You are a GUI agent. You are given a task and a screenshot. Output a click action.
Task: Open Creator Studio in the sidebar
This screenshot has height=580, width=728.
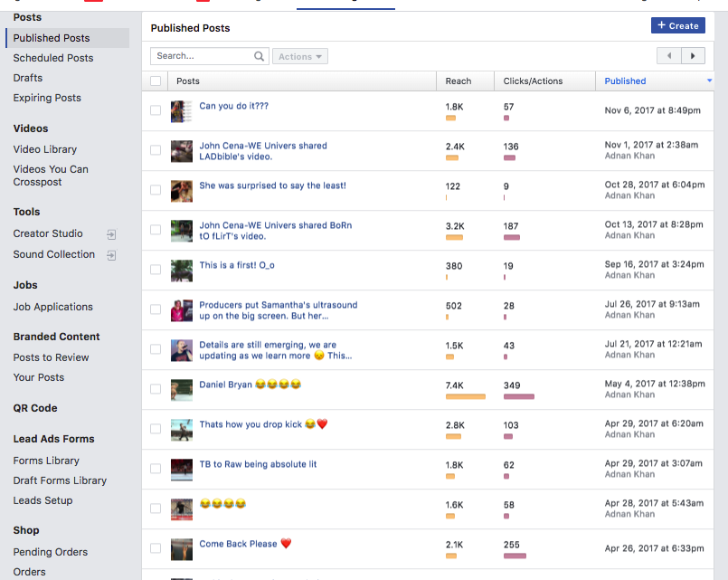click(48, 233)
